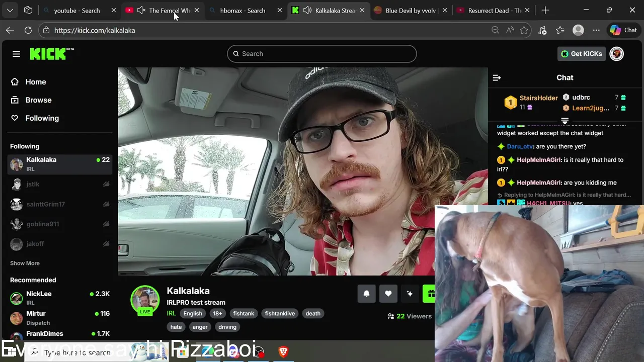Open jakoff's channel

[60, 244]
